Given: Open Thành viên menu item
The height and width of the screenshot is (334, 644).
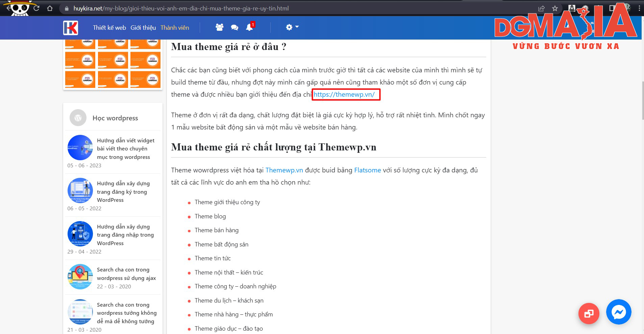Looking at the screenshot, I should coord(175,28).
